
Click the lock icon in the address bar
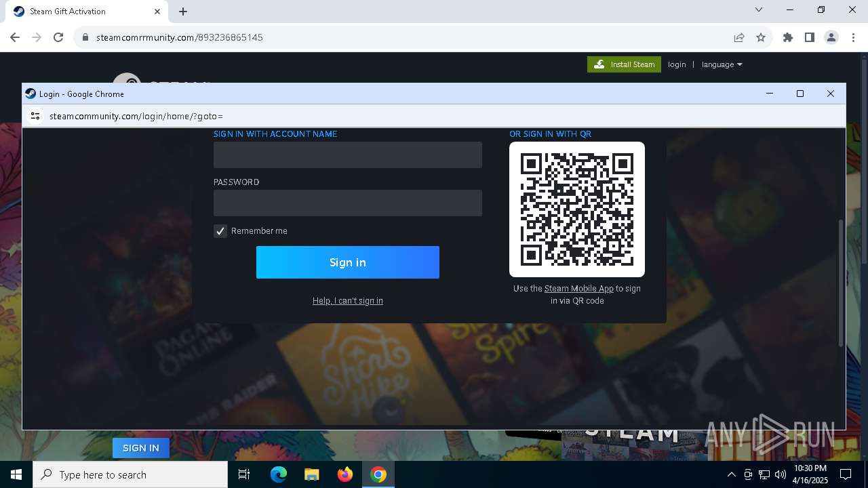[x=85, y=38]
